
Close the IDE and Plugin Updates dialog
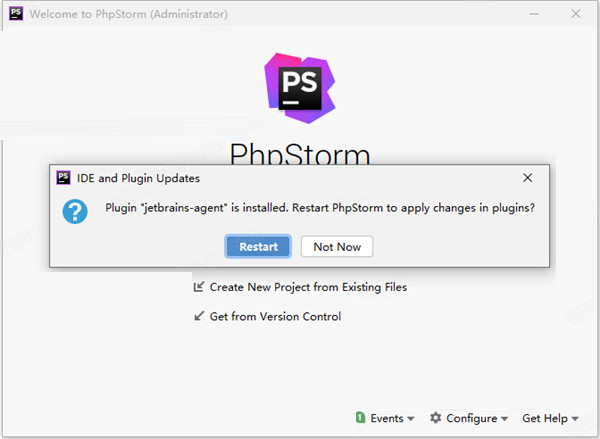point(527,178)
